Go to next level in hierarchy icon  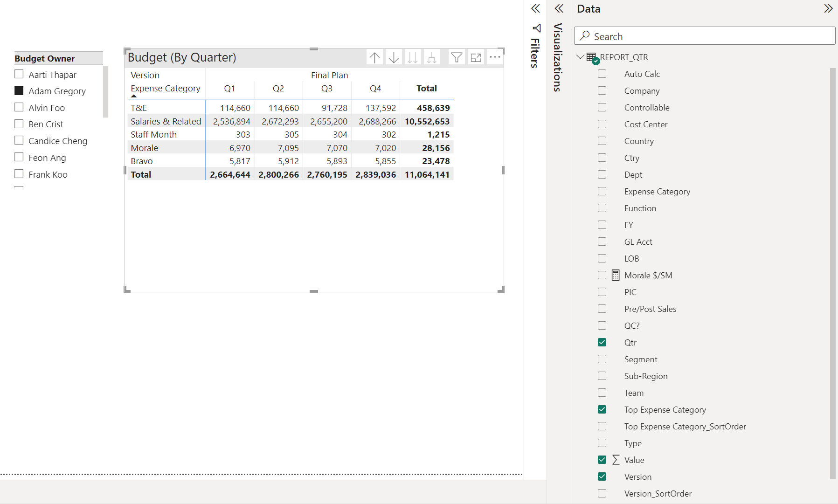pos(413,57)
